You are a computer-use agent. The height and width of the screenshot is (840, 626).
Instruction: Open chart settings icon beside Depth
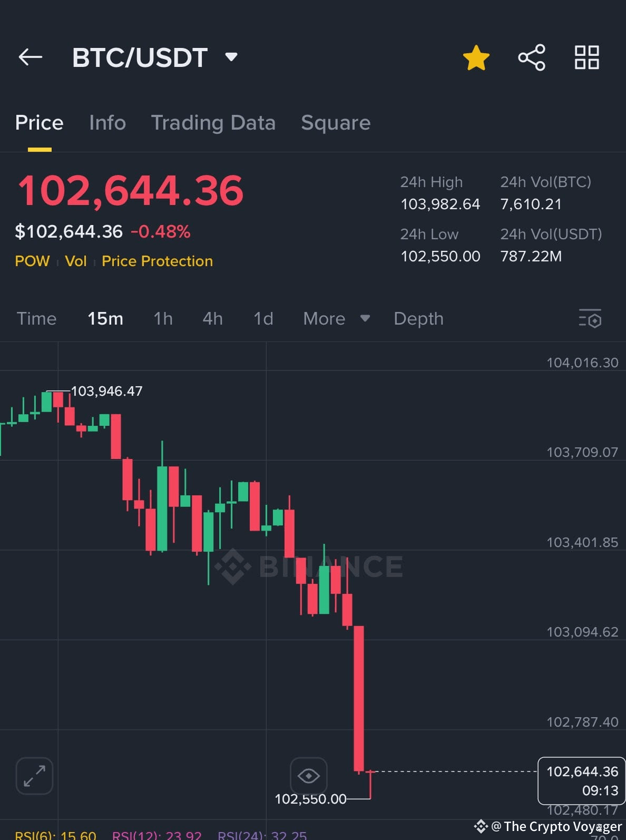(590, 318)
